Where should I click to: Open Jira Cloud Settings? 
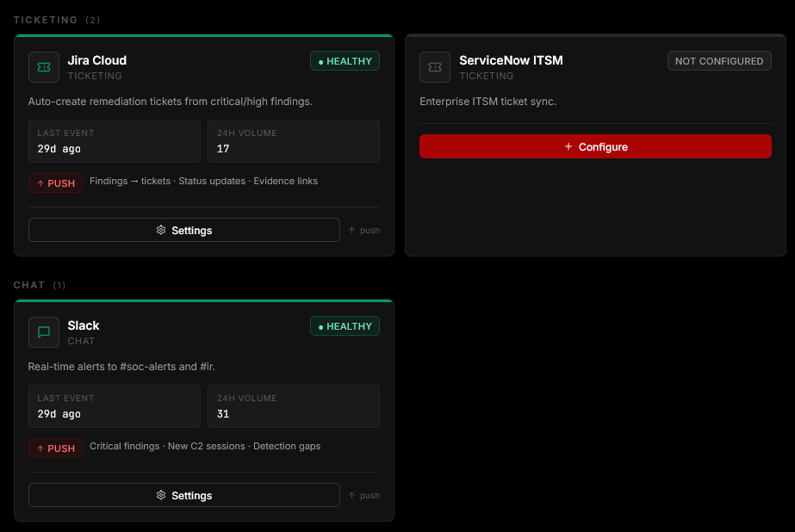[184, 230]
